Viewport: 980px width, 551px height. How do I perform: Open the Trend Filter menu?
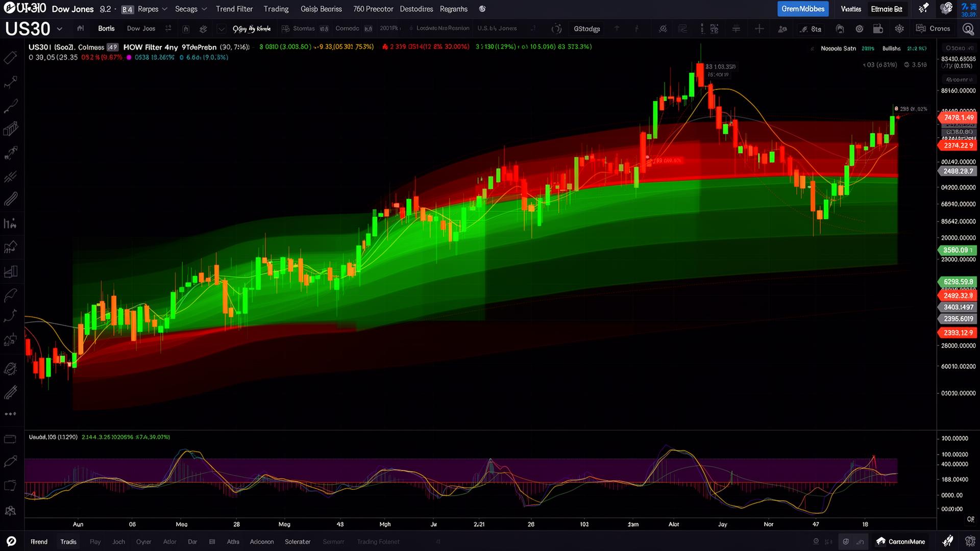[234, 9]
